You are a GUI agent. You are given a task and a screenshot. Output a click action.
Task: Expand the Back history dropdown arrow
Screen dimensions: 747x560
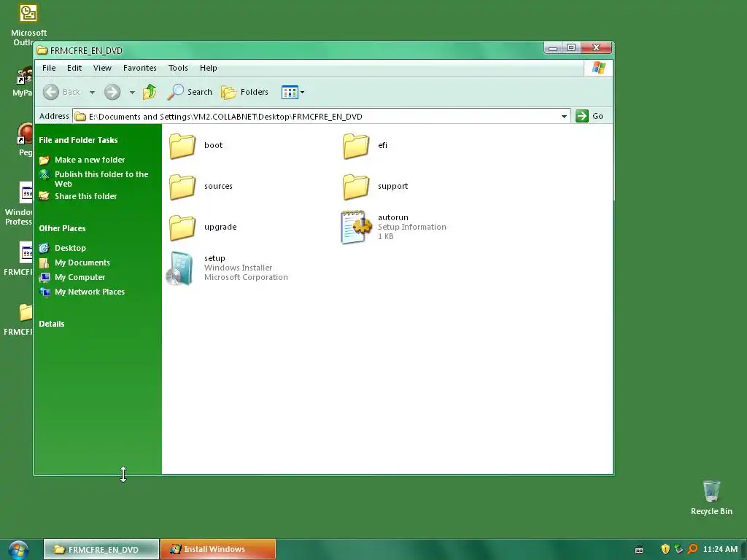(x=92, y=93)
